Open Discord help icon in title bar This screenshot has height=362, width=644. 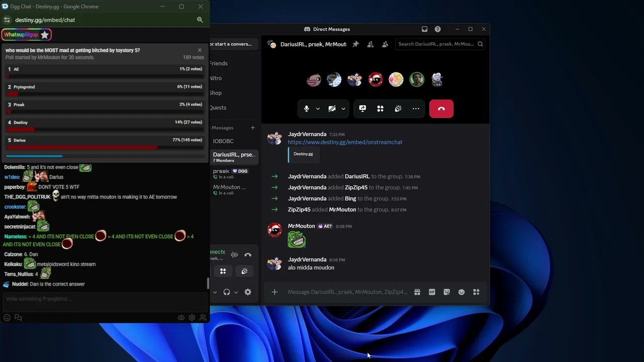pos(438,29)
